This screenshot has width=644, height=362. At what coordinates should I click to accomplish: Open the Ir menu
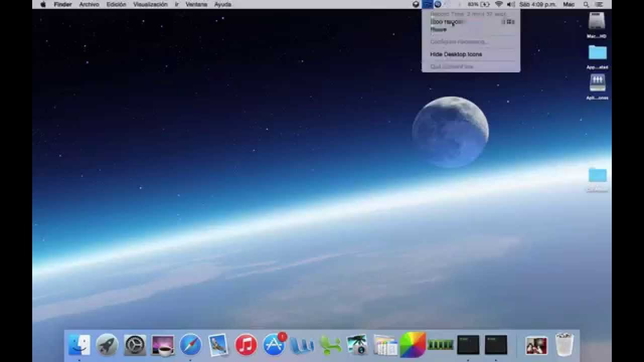pos(177,4)
